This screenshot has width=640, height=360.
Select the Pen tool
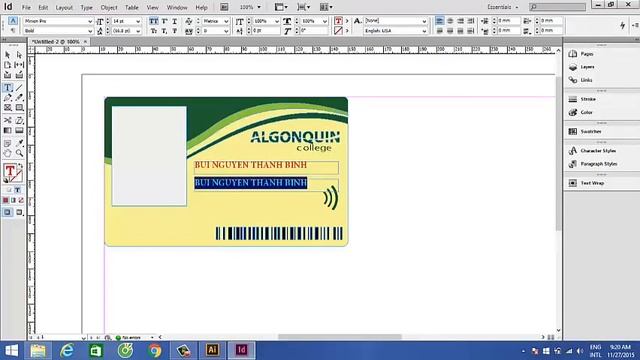(x=7, y=98)
